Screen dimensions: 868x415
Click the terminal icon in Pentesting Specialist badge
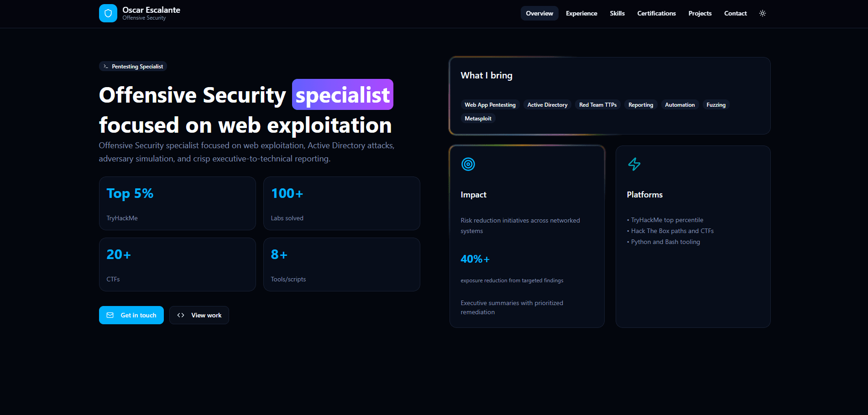[x=106, y=67]
